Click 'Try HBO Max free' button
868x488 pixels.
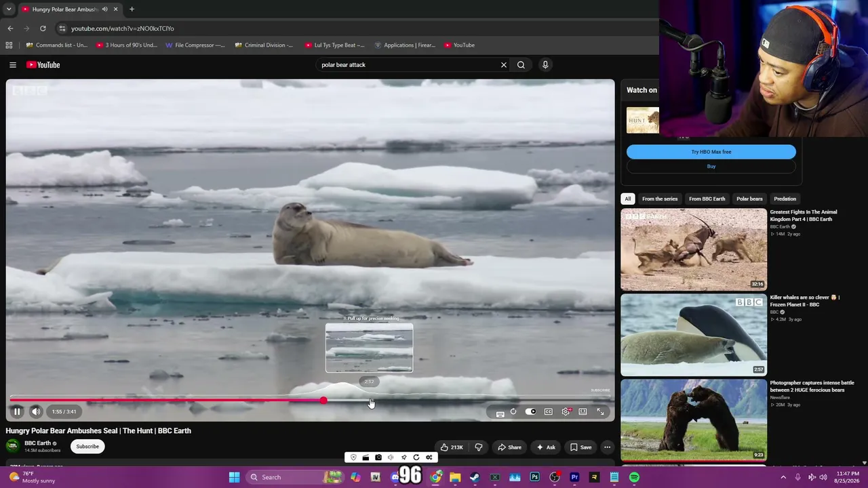[x=711, y=152]
